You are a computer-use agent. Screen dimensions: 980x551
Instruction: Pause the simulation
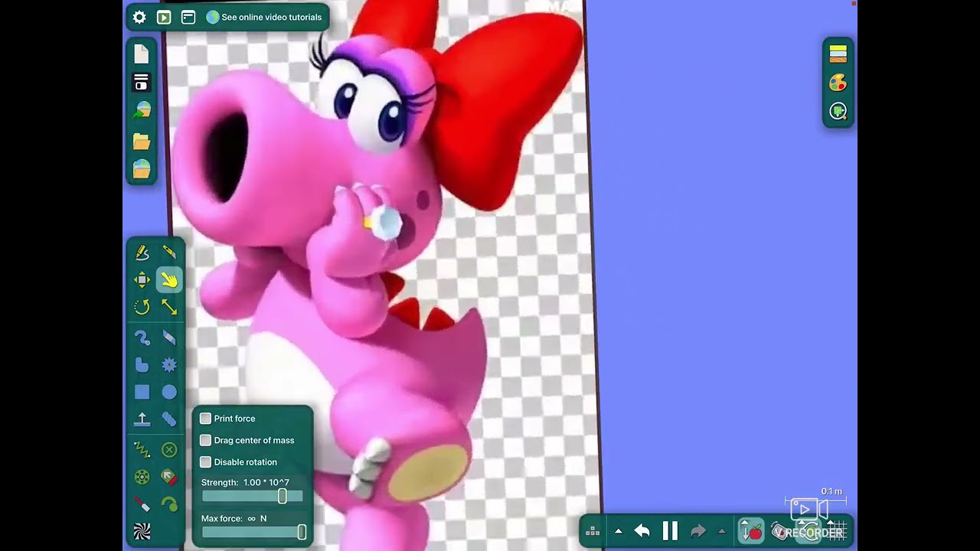click(670, 531)
